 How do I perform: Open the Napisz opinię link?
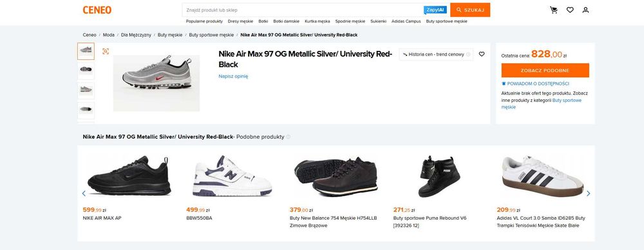(x=233, y=76)
